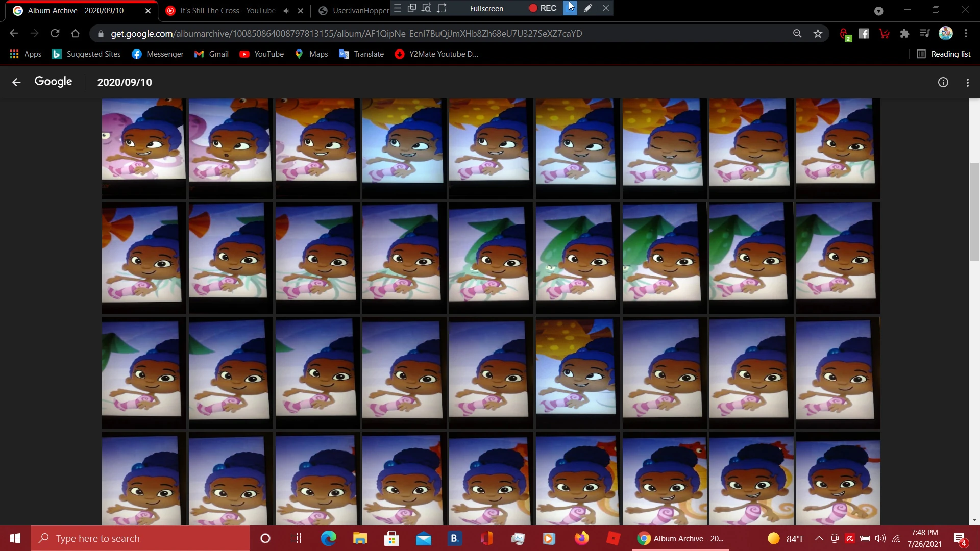The height and width of the screenshot is (551, 980).
Task: Click the browser home button
Action: click(x=76, y=34)
